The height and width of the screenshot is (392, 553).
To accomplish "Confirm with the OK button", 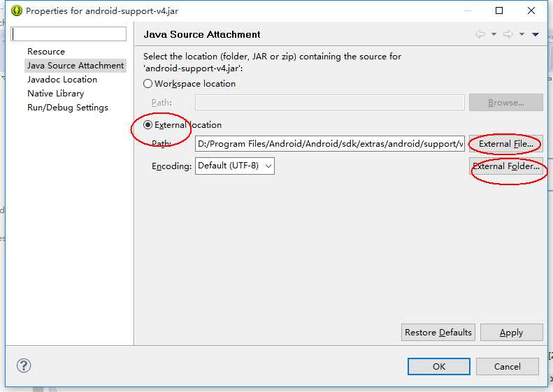I will point(439,367).
